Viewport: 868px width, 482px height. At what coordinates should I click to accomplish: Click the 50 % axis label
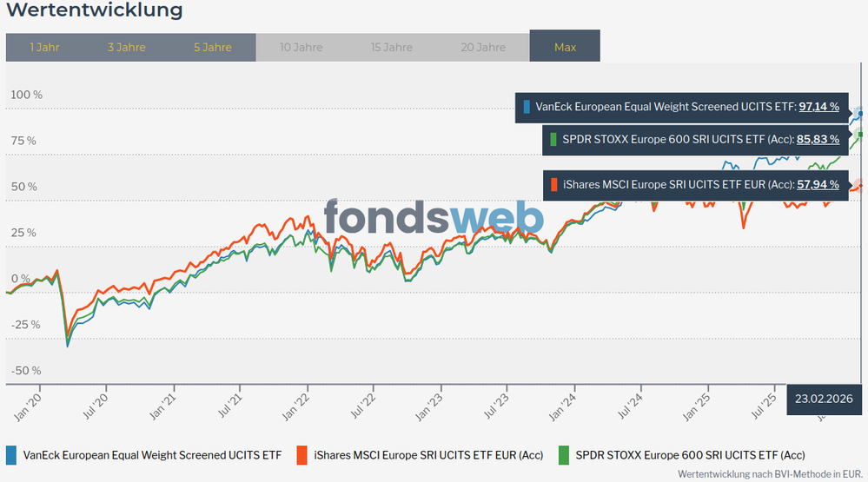[23, 187]
